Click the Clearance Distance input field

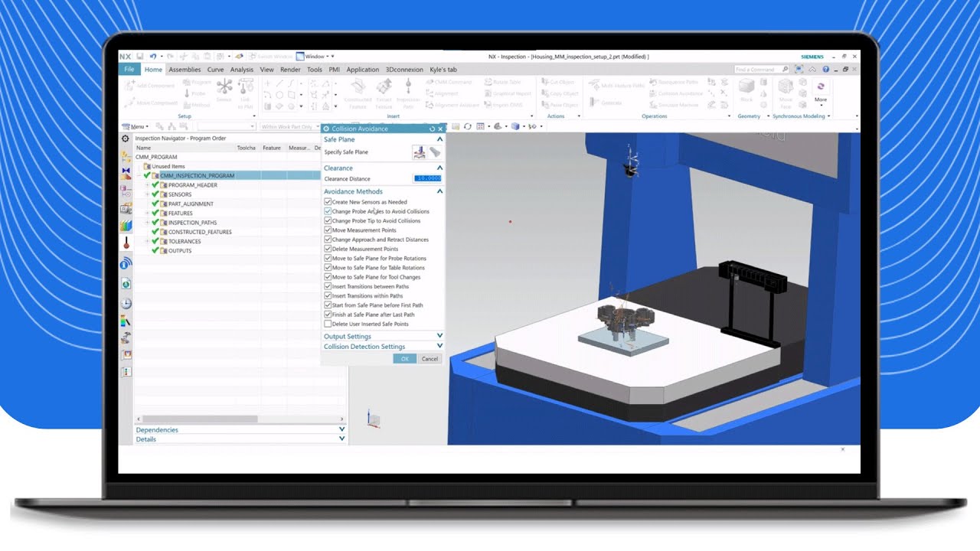click(x=428, y=178)
